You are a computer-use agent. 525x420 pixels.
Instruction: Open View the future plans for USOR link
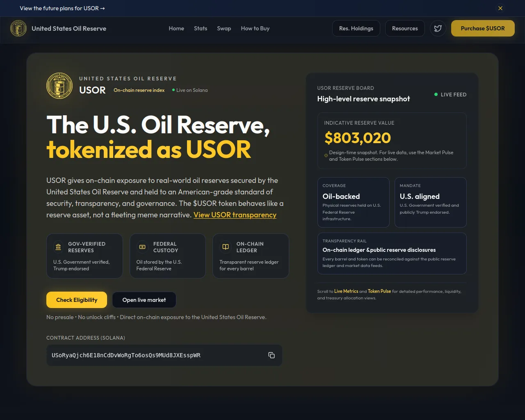(62, 8)
